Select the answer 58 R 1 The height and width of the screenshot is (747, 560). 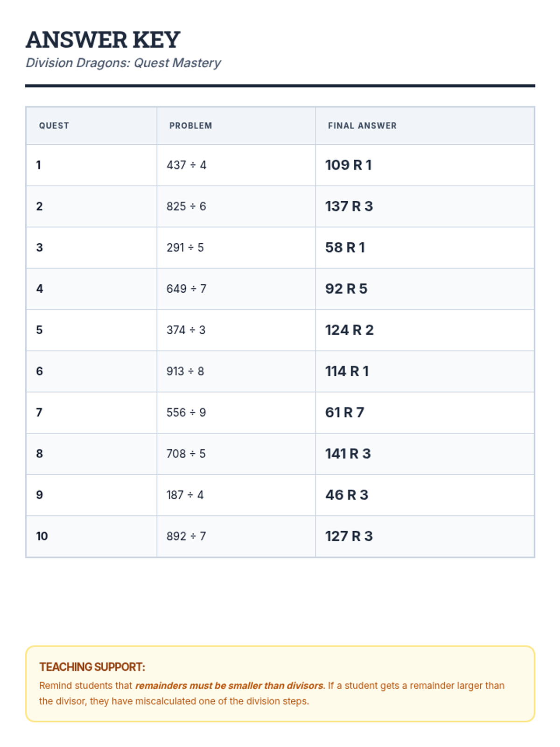pos(345,247)
